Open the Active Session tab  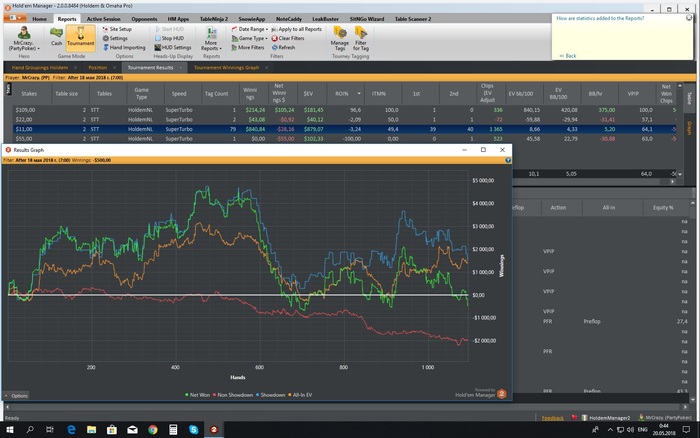pos(104,19)
